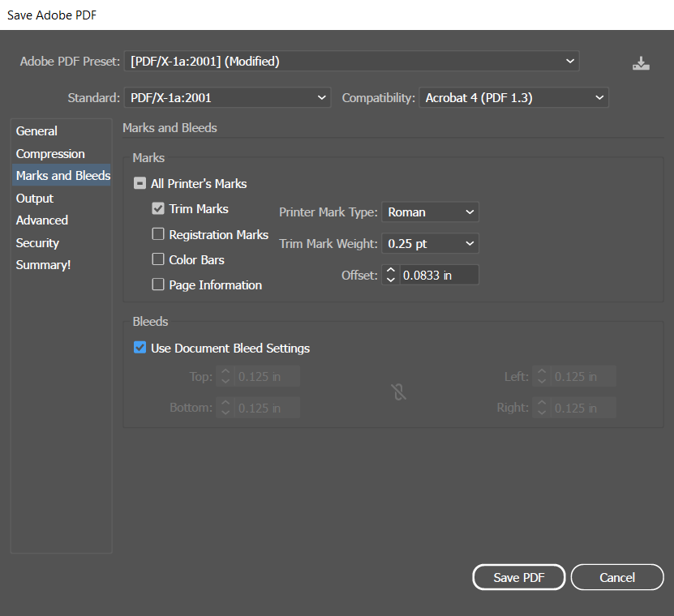The height and width of the screenshot is (616, 674).
Task: Click the Right bleed value field
Action: pos(583,408)
